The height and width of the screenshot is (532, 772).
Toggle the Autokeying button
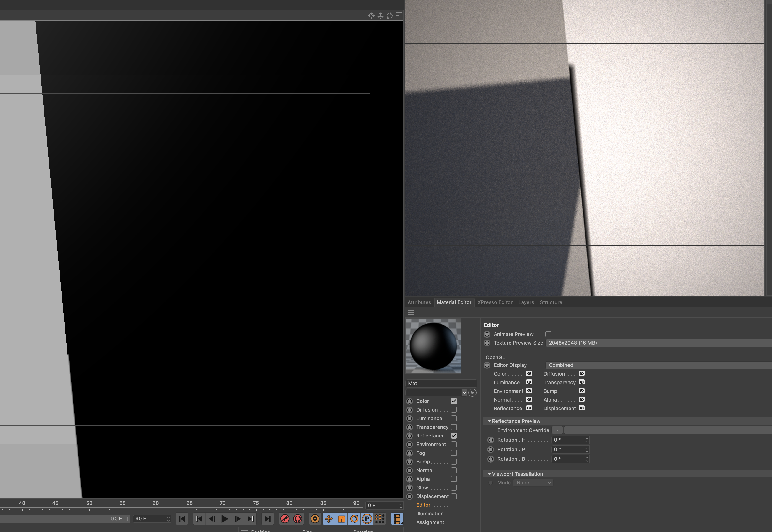coord(298,519)
